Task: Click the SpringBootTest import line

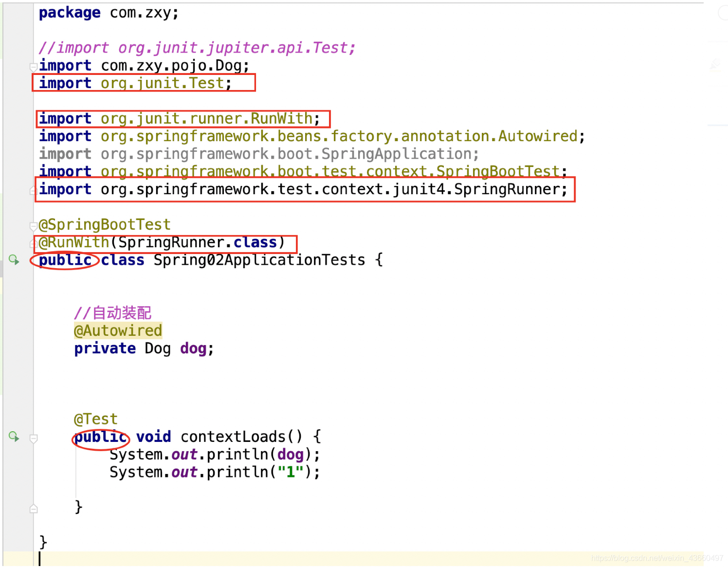Action: point(303,171)
